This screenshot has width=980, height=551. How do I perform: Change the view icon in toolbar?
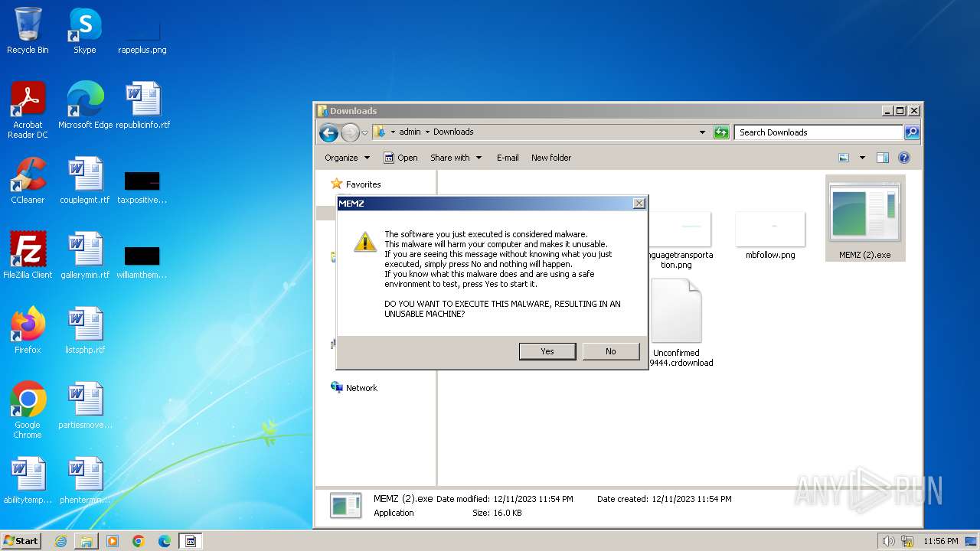pos(844,158)
